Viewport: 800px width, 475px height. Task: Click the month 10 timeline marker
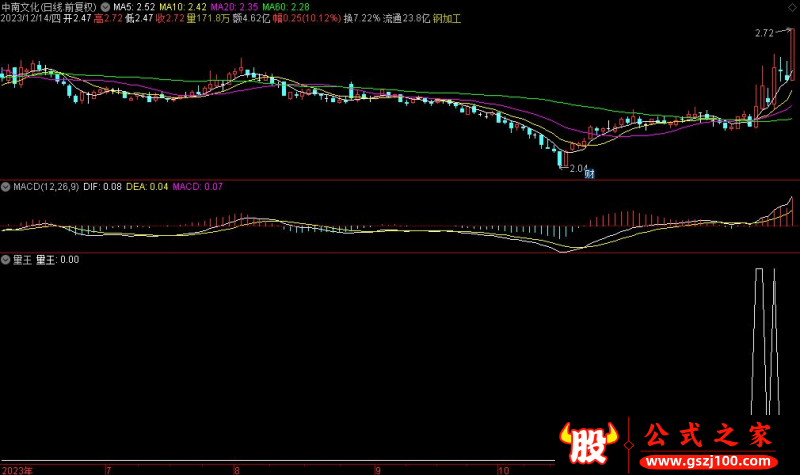(x=504, y=470)
